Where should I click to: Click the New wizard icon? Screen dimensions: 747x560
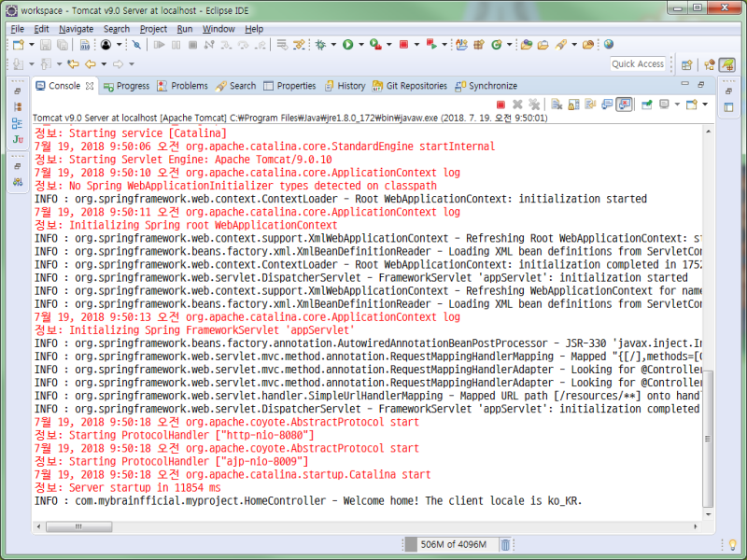(x=18, y=45)
